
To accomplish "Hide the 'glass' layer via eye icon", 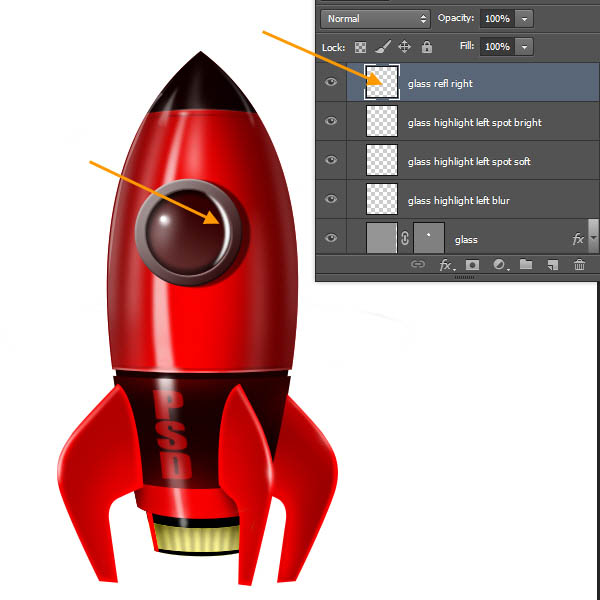I will pos(331,239).
